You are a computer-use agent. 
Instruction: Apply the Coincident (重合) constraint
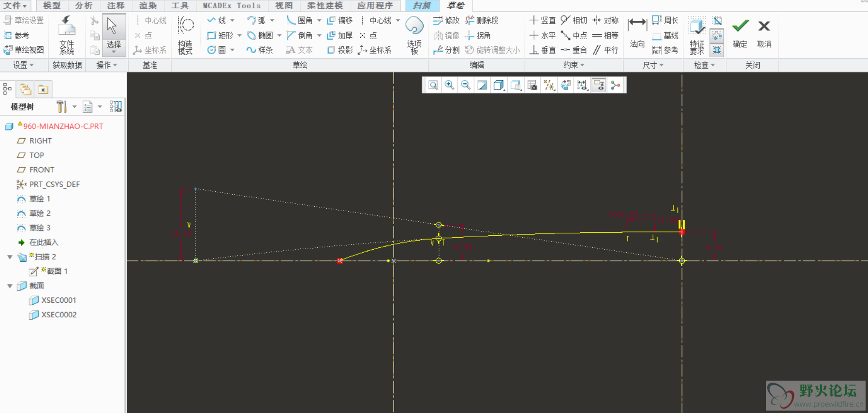point(574,50)
